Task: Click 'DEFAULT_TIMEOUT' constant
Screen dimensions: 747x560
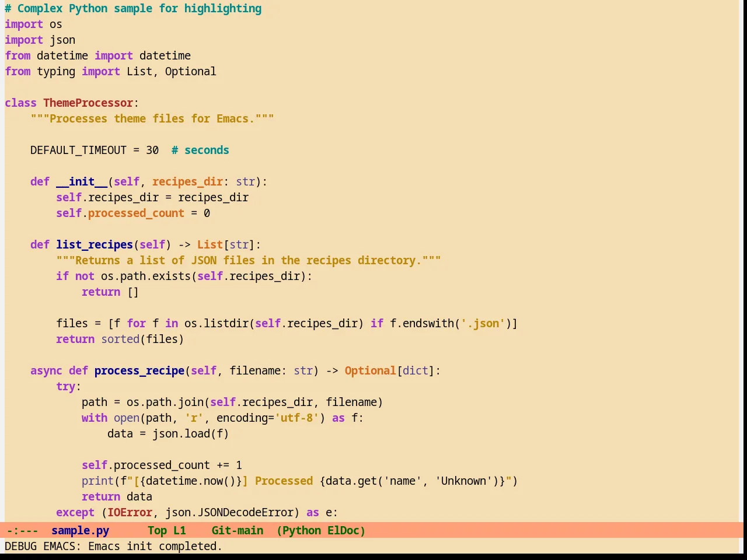Action: pos(78,150)
